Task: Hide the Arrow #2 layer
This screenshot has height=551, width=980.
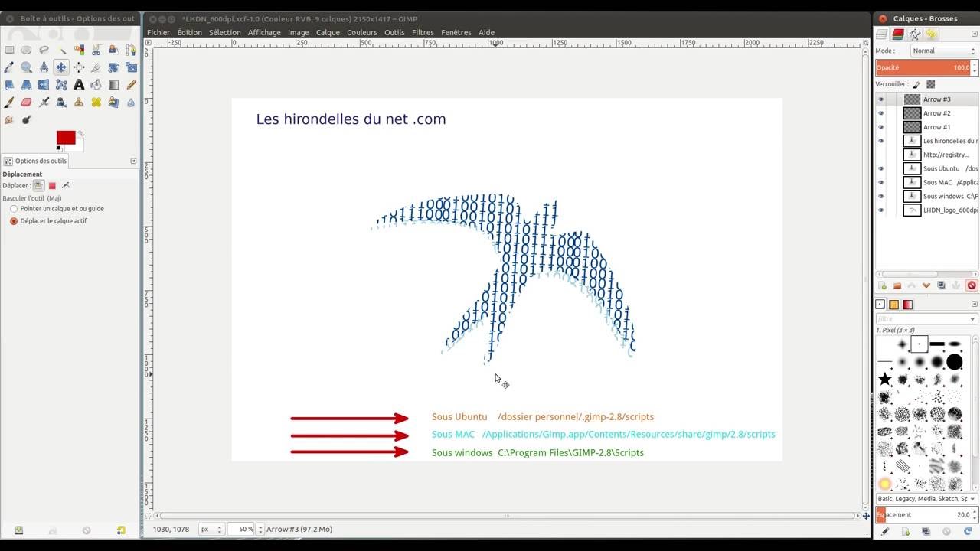Action: coord(880,113)
